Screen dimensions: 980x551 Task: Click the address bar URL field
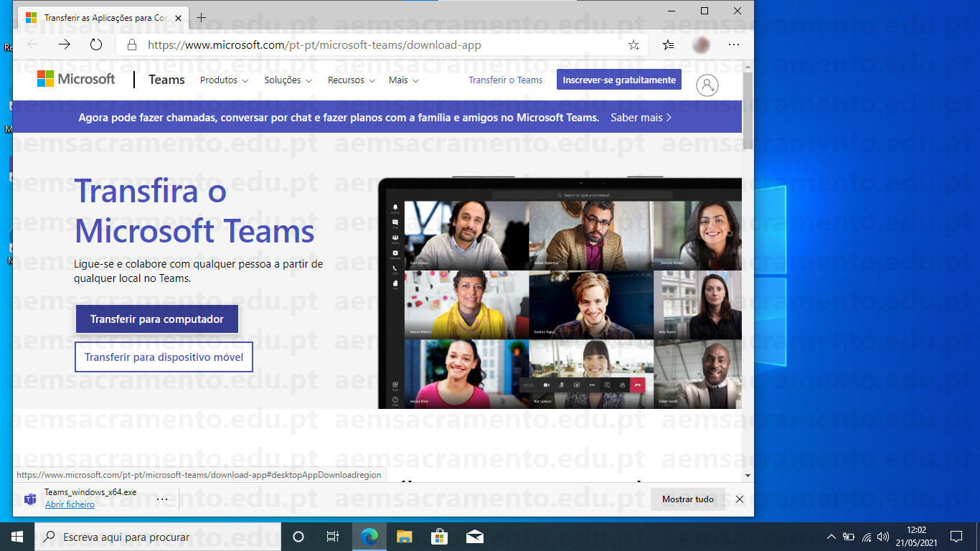[x=373, y=44]
